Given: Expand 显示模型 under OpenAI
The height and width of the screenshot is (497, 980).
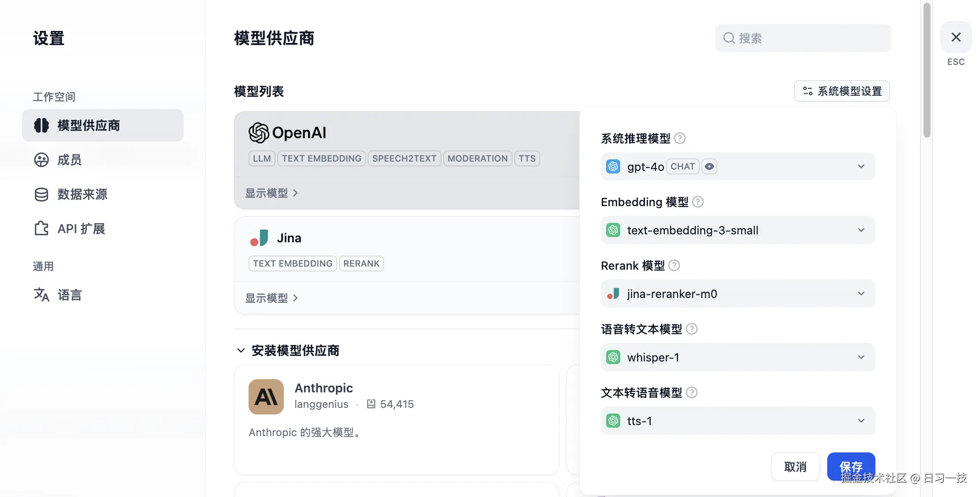Looking at the screenshot, I should point(271,193).
